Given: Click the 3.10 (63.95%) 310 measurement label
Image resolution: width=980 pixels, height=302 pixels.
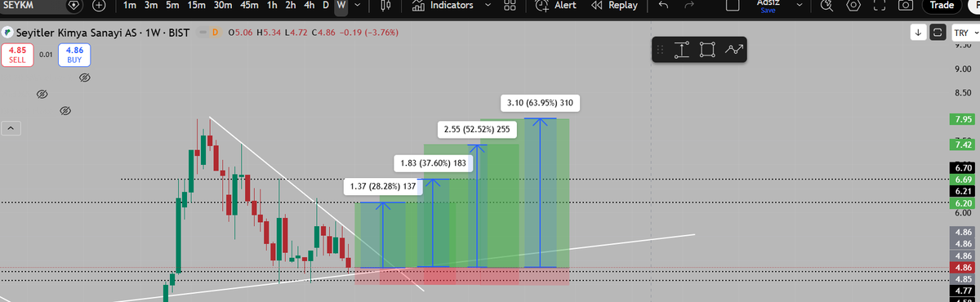Looking at the screenshot, I should [x=539, y=104].
